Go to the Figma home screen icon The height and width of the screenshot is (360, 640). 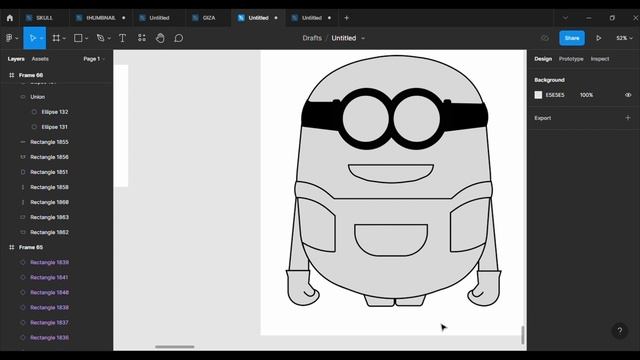(x=10, y=18)
